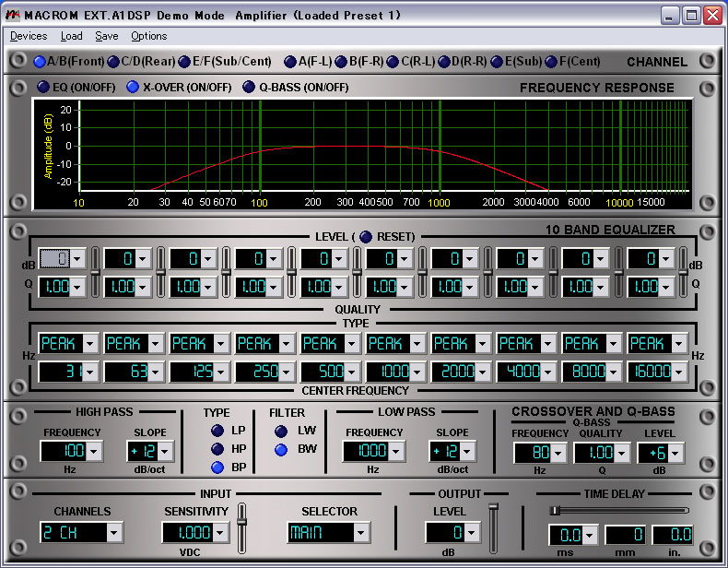Open the 31 Hz band level dropdown
Viewport: 728px width, 568px height.
point(77,258)
